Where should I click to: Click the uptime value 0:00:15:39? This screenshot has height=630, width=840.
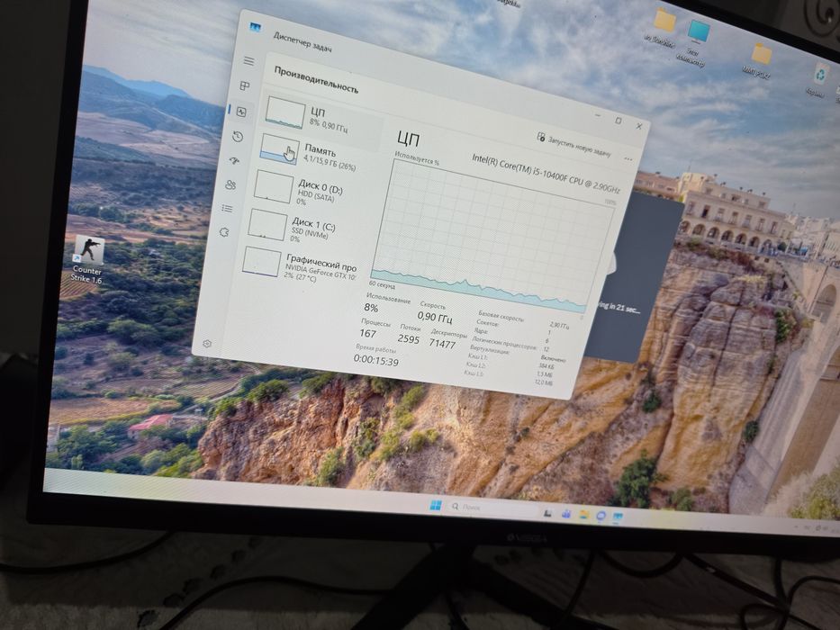375,361
